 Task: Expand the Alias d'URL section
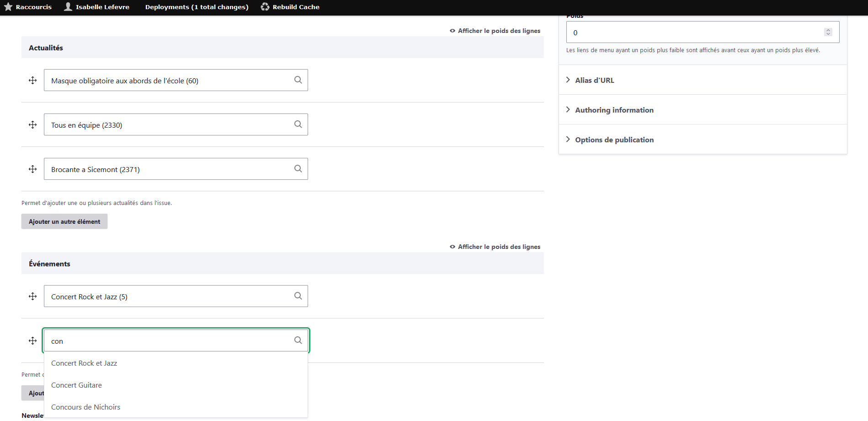tap(594, 80)
